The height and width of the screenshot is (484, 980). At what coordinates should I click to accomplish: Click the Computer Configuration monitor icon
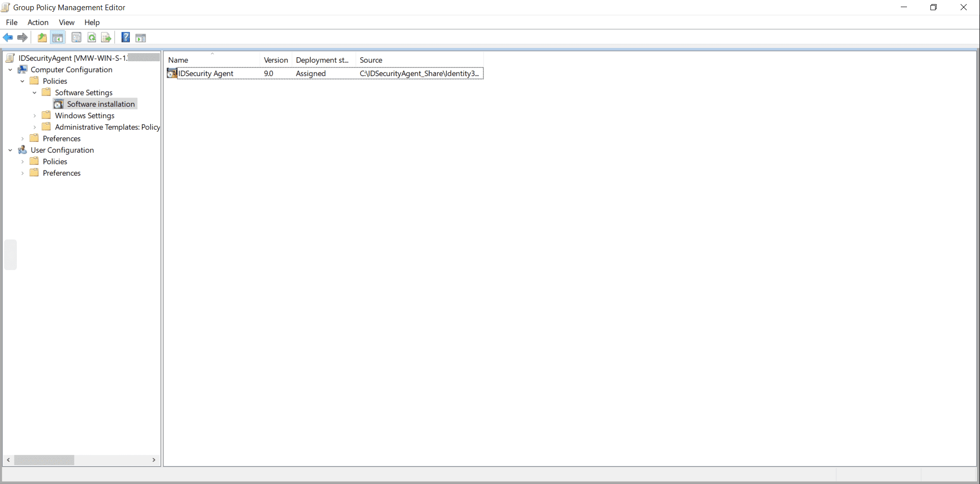click(22, 69)
